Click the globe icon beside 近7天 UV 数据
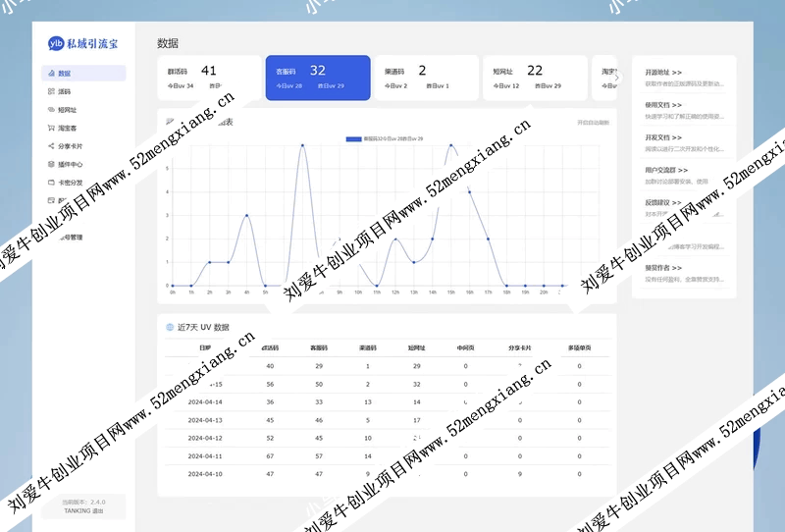 point(170,327)
